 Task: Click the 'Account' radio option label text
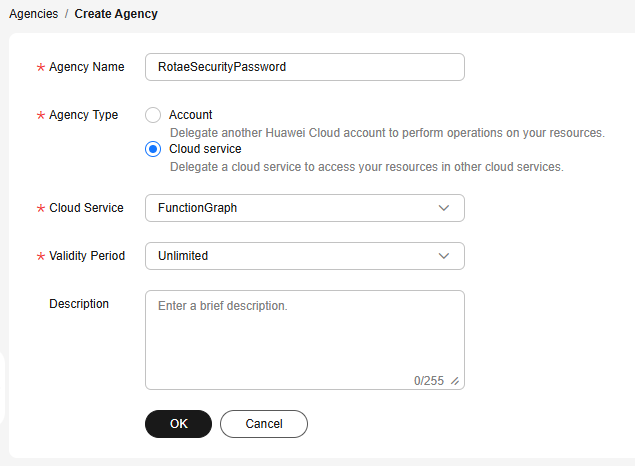190,115
